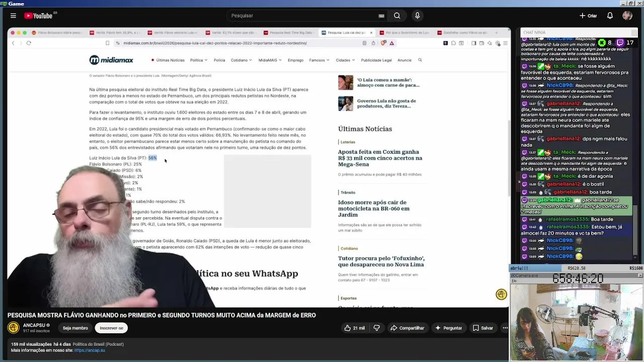Image resolution: width=644 pixels, height=362 pixels.
Task: Switch to Flávio Bolsonaro lidera browser tab
Action: 57,33
